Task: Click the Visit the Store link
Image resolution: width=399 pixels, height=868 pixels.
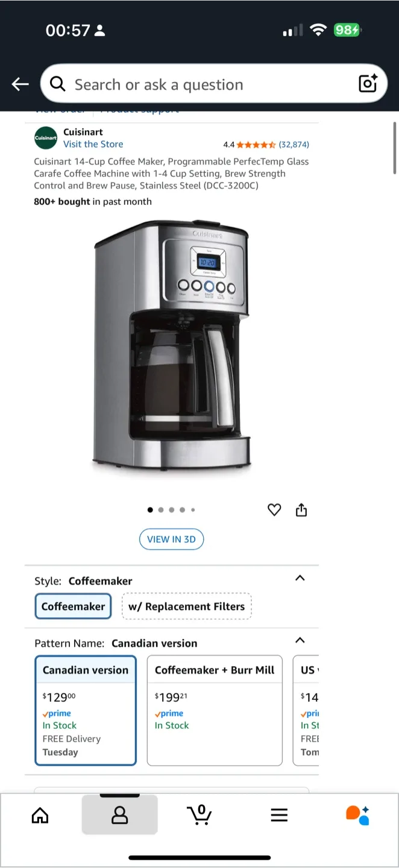Action: tap(93, 144)
